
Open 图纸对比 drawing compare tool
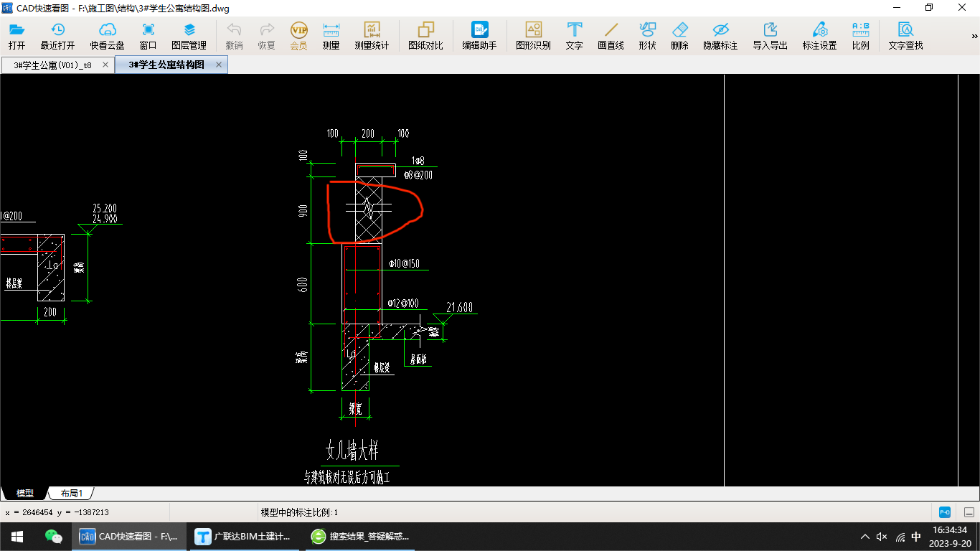[425, 36]
